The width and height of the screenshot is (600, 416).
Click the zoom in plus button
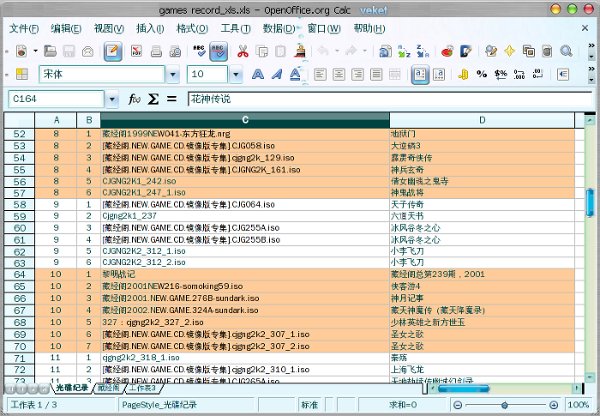point(554,405)
